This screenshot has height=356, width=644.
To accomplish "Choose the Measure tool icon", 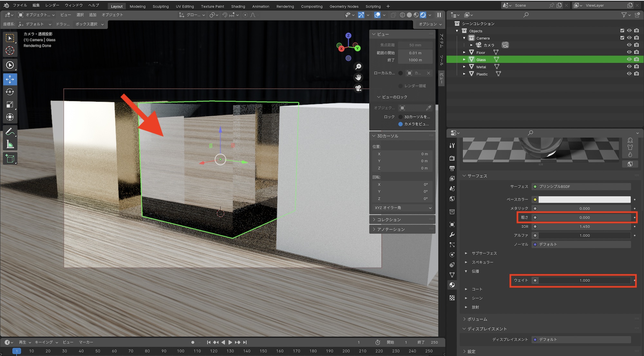I will click(10, 145).
